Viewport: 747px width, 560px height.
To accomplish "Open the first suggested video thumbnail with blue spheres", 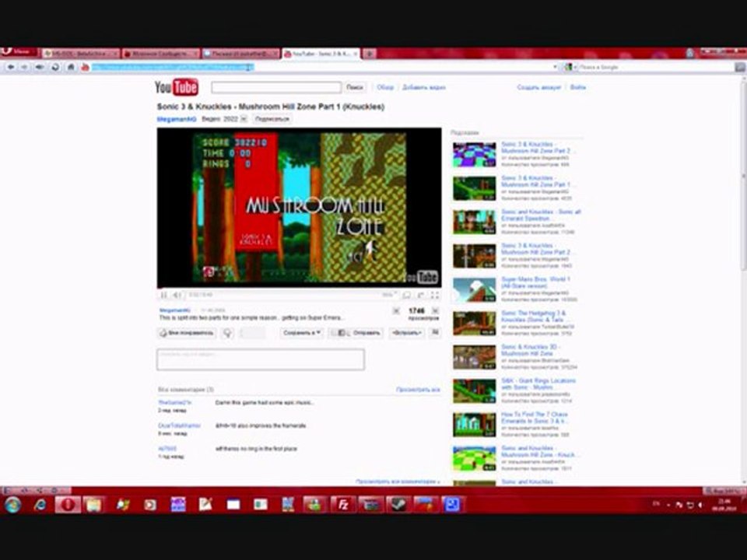I will click(x=474, y=155).
